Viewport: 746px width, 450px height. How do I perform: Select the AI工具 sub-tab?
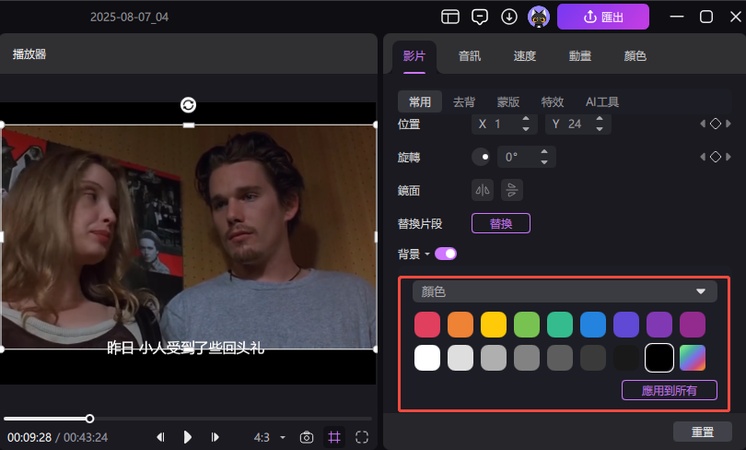tap(602, 102)
